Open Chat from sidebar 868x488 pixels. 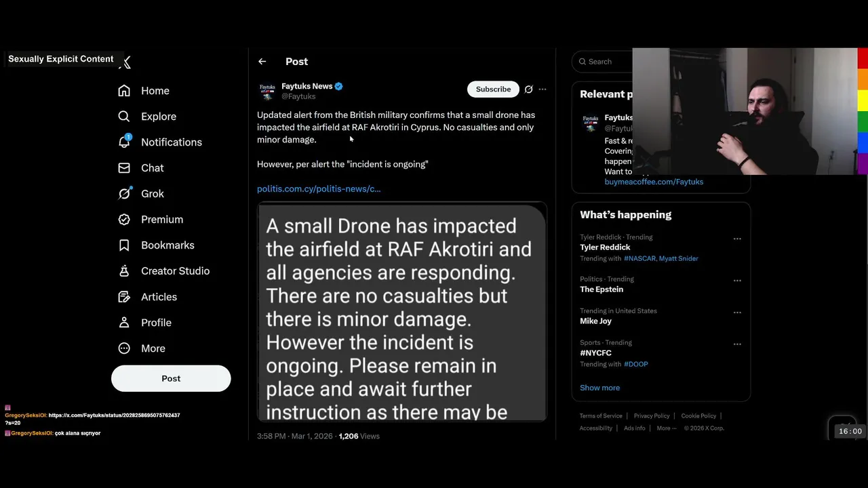(x=153, y=168)
